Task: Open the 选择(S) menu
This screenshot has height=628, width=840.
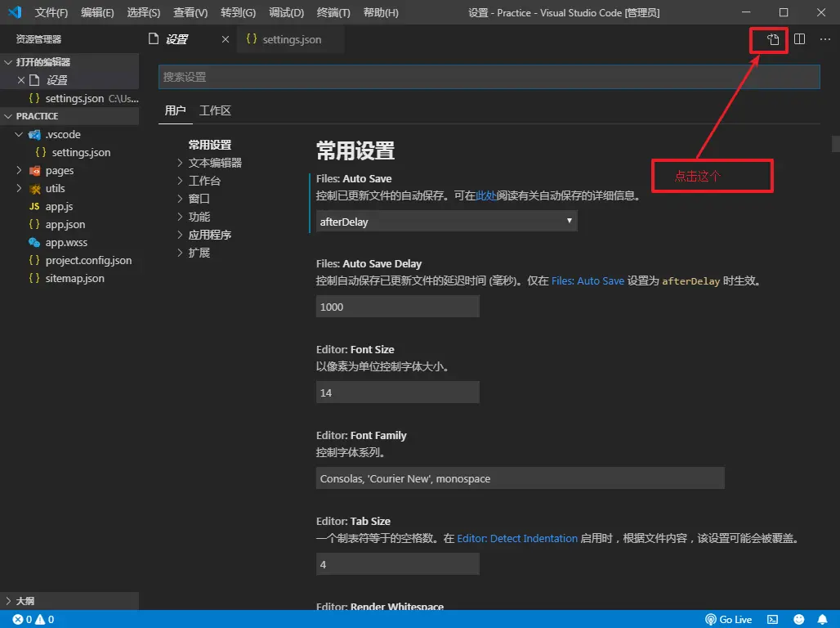Action: [x=144, y=12]
